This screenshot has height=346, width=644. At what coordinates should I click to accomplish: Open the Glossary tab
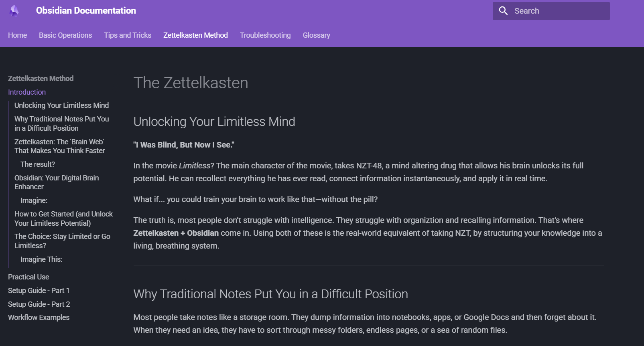[x=316, y=35]
